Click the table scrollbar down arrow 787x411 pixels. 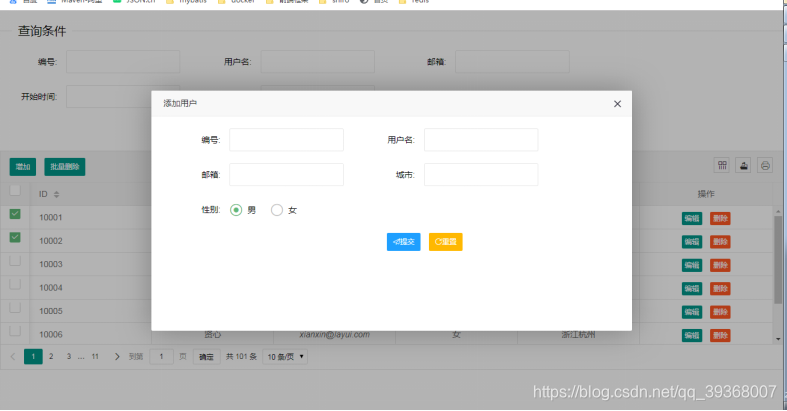click(x=778, y=339)
